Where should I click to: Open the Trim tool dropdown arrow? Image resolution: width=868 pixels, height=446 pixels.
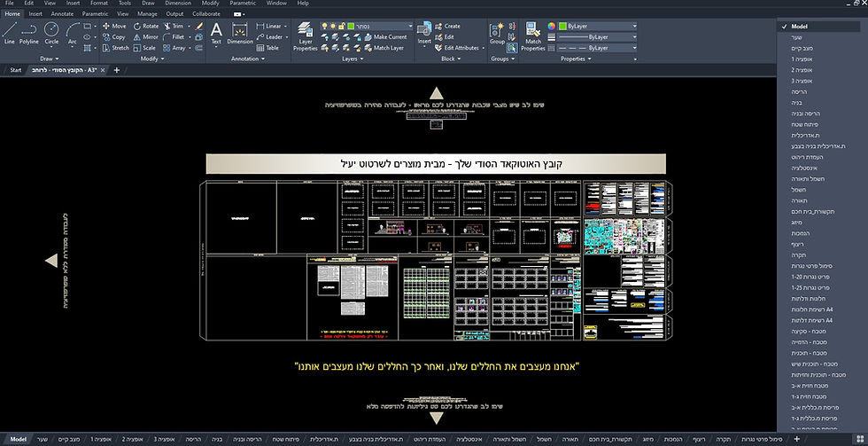point(188,26)
